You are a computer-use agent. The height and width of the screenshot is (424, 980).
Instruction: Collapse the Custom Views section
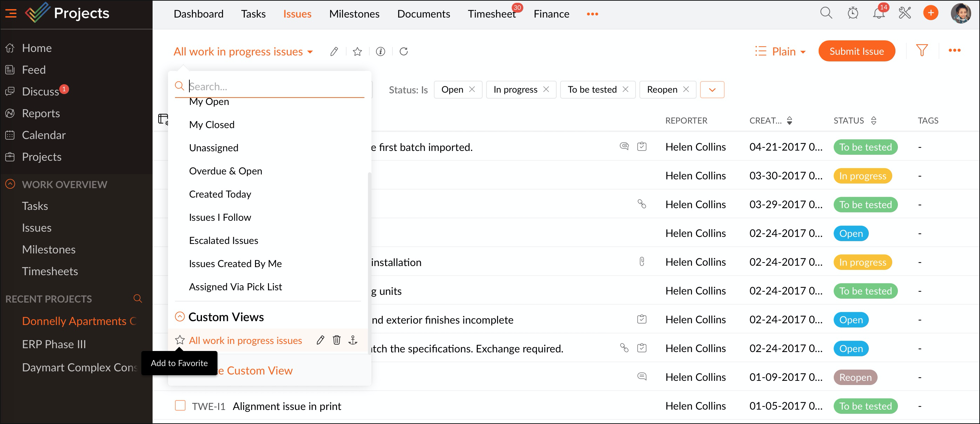pyautogui.click(x=180, y=317)
